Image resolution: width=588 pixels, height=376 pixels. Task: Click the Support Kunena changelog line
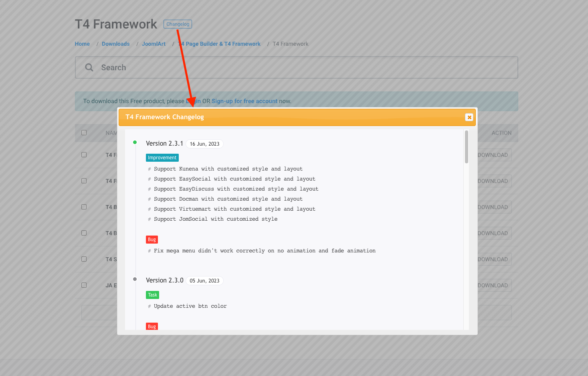tap(228, 169)
